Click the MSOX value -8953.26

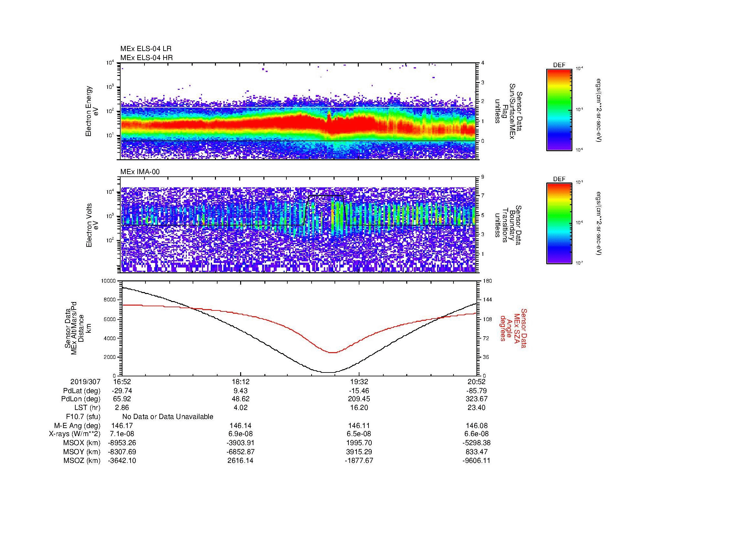pos(122,443)
